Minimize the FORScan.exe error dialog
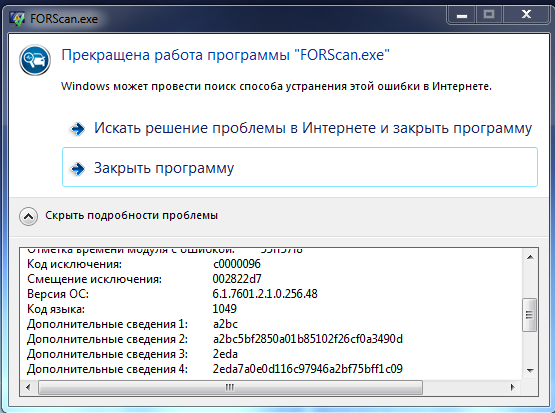Image resolution: width=555 pixels, height=413 pixels. point(462,15)
